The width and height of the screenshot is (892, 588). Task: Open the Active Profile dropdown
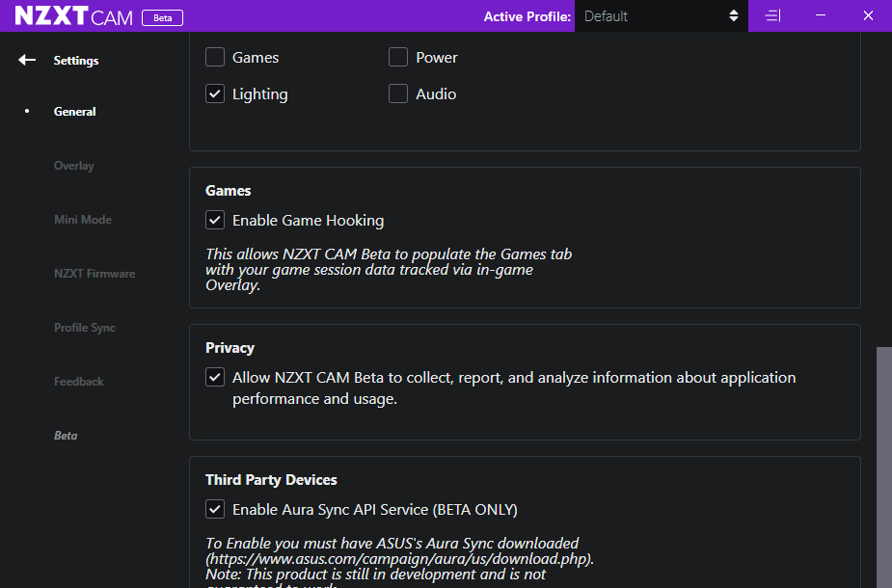(x=661, y=16)
